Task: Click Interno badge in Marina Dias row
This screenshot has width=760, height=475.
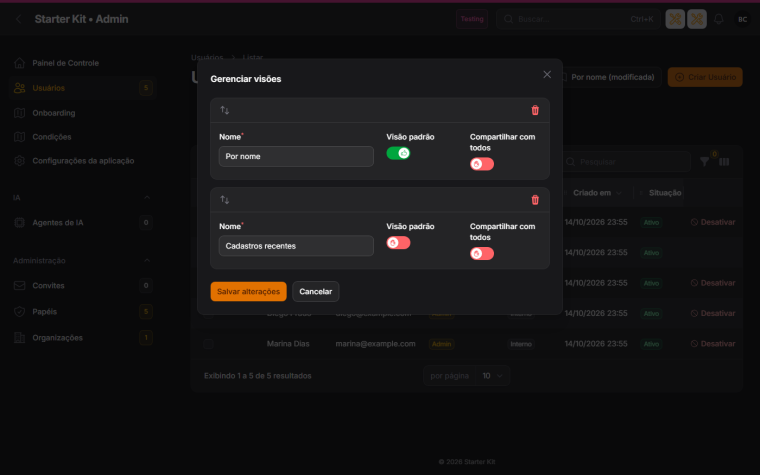Action: 521,344
